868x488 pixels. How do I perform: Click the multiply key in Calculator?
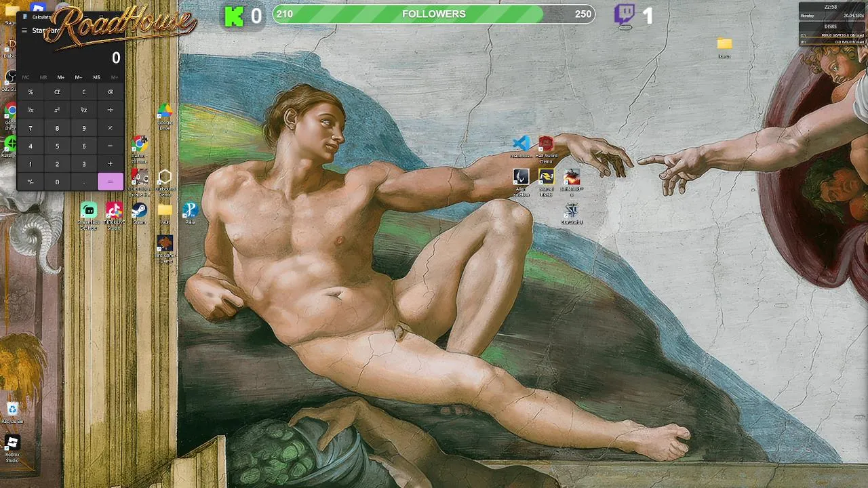(x=111, y=128)
